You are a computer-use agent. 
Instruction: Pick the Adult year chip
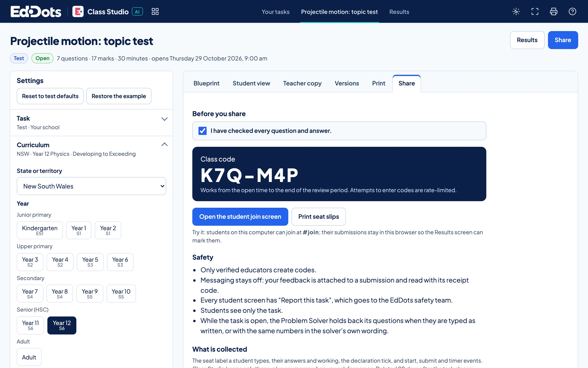tap(29, 357)
